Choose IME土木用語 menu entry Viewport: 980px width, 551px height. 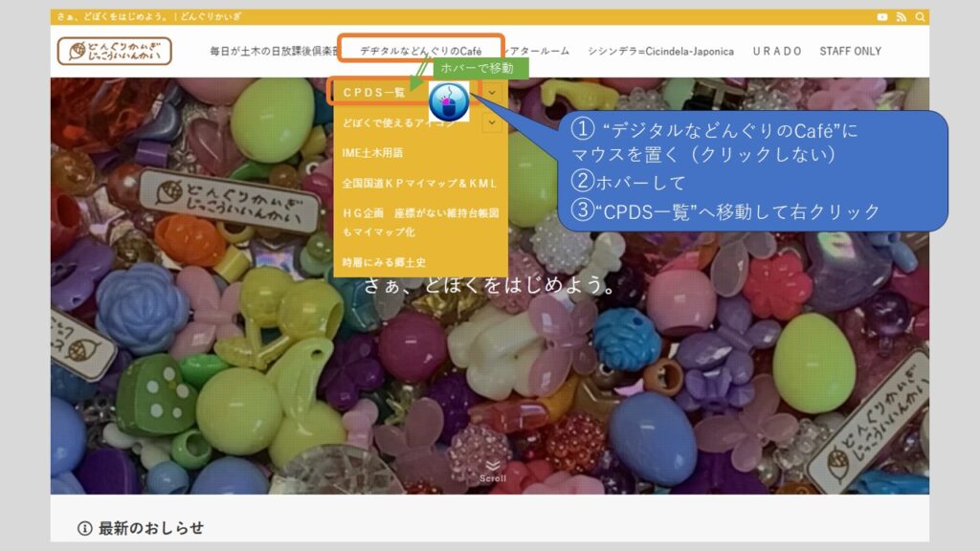[x=373, y=152]
